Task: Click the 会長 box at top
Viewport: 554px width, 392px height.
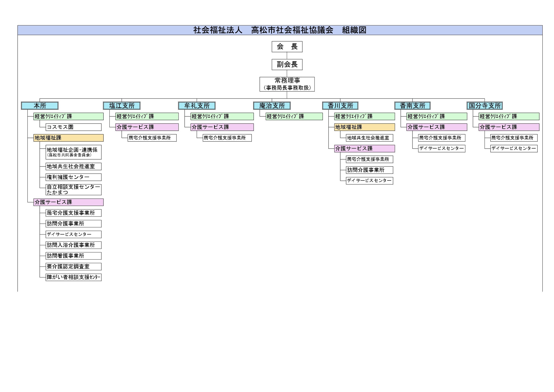Action: point(287,47)
